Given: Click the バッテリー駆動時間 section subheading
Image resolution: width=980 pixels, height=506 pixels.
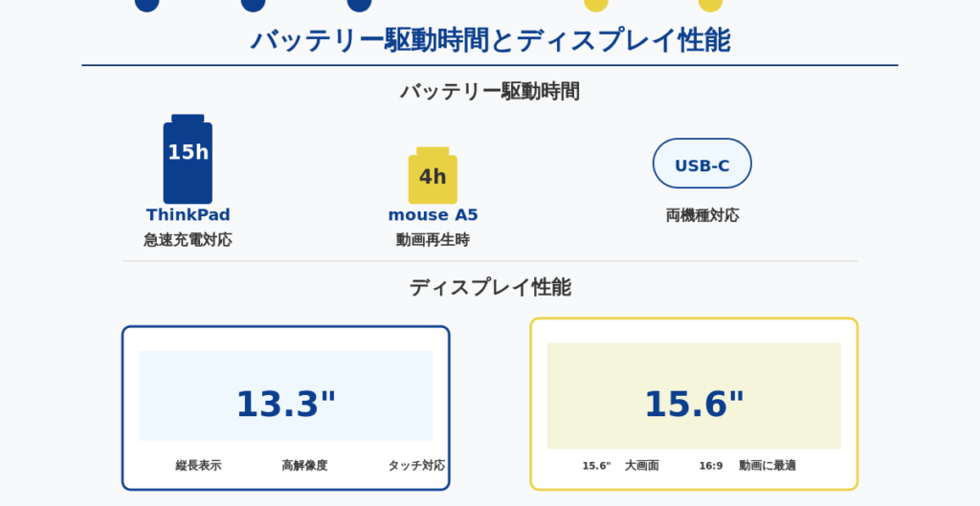Looking at the screenshot, I should tap(490, 91).
